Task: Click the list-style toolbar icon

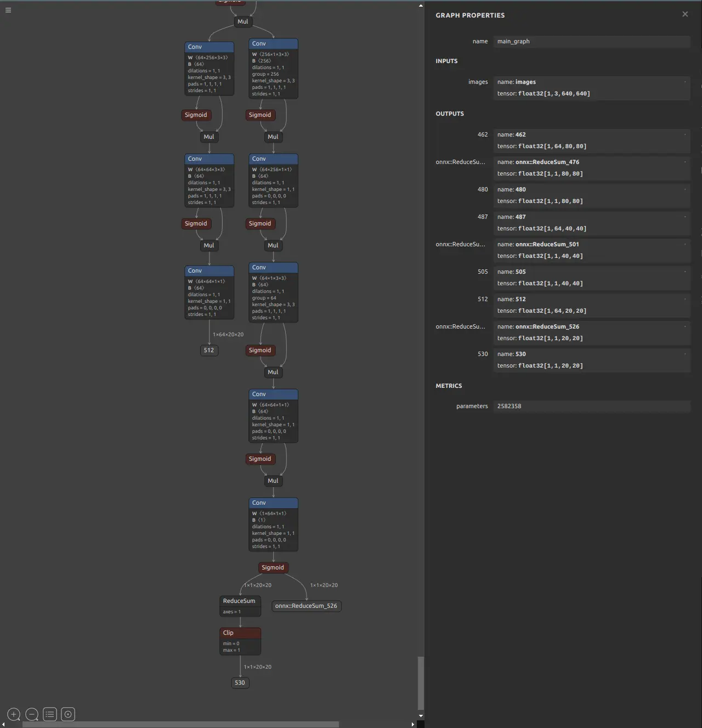Action: (50, 714)
